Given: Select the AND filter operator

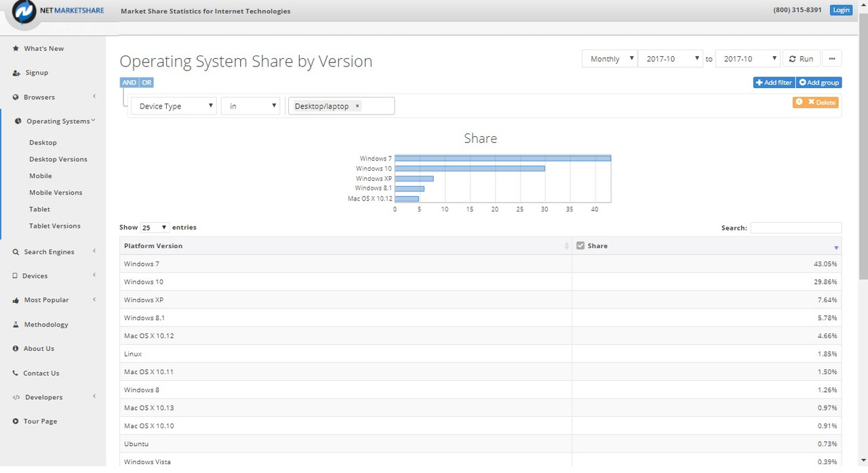Looking at the screenshot, I should coord(129,83).
